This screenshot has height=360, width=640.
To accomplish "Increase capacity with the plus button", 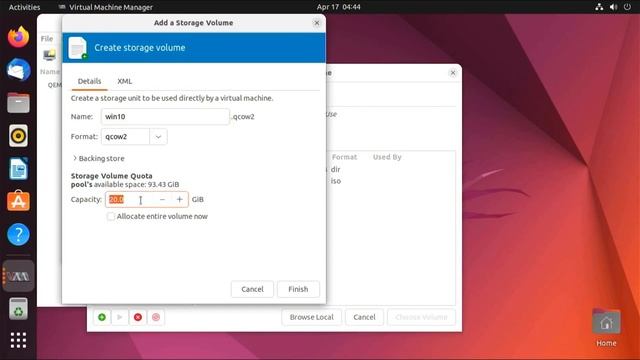I will click(x=180, y=200).
